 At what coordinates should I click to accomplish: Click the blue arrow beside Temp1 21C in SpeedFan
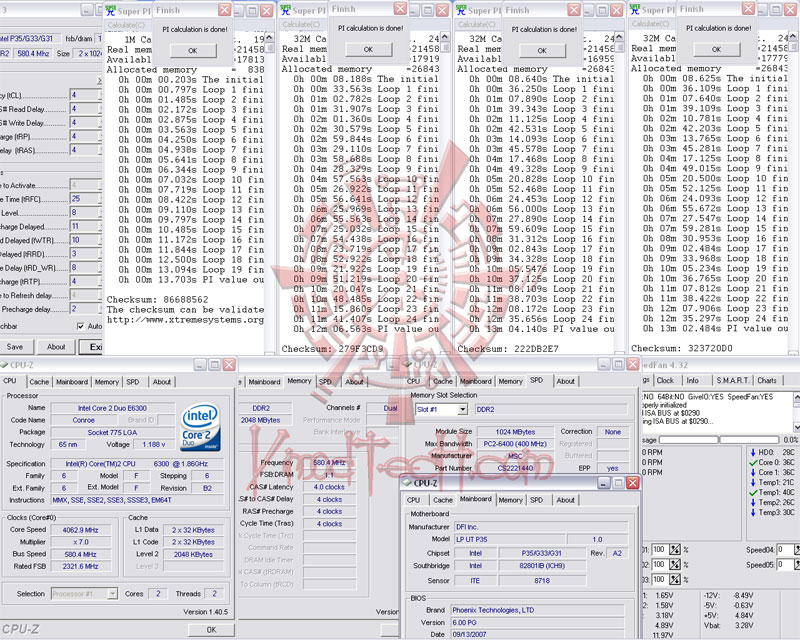click(753, 482)
